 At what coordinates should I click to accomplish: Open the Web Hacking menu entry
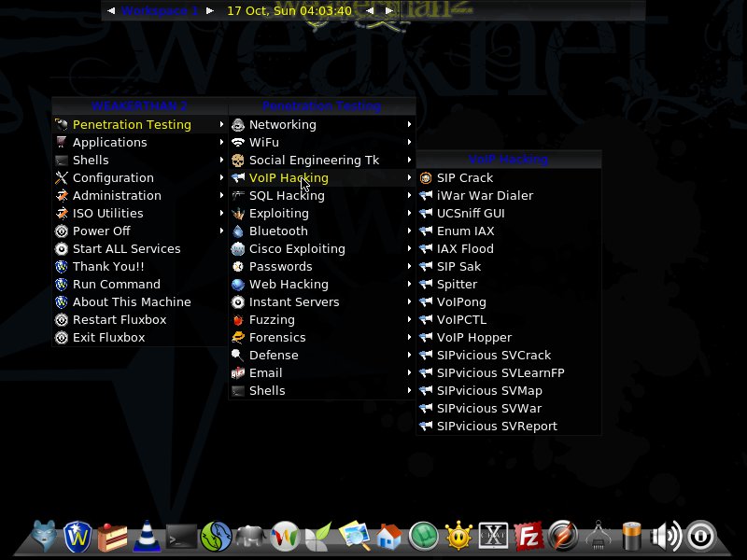[322, 285]
